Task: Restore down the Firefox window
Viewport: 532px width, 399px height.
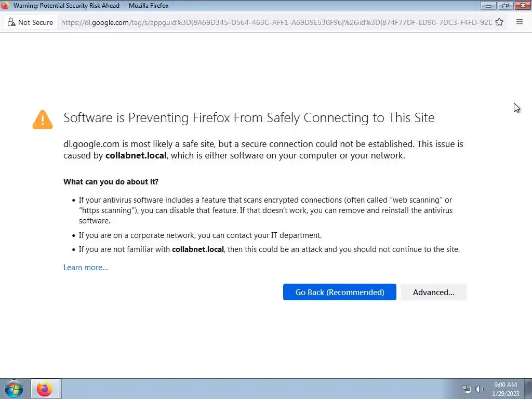Action: (506, 5)
